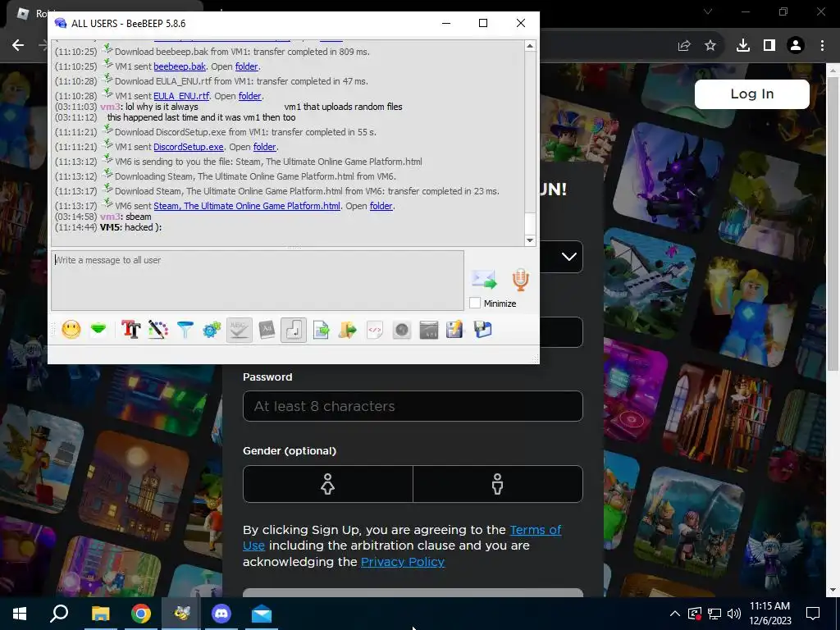The image size is (840, 630).
Task: Click the message input box in BeeBEEP
Action: point(257,281)
